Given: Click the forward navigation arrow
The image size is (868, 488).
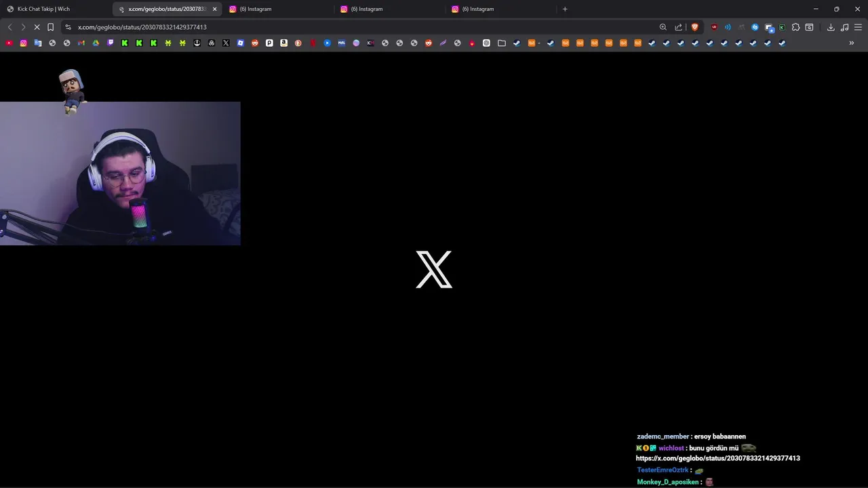Looking at the screenshot, I should tap(23, 27).
